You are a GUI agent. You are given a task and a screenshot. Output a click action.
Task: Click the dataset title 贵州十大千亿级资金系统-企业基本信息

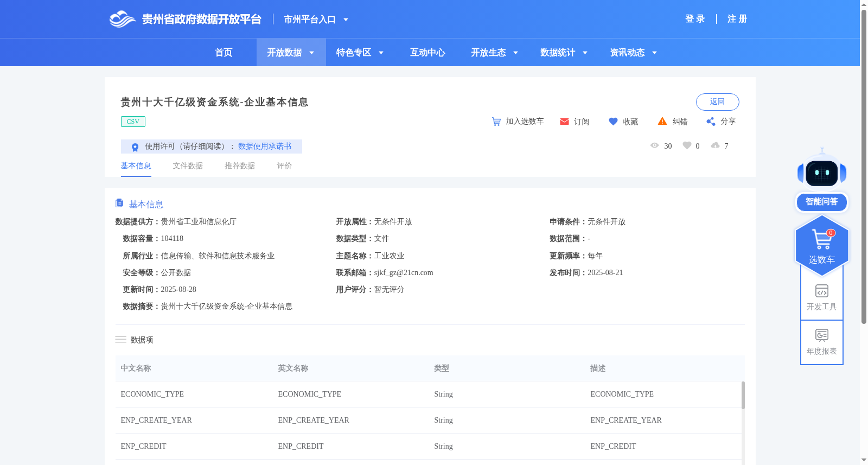(214, 102)
